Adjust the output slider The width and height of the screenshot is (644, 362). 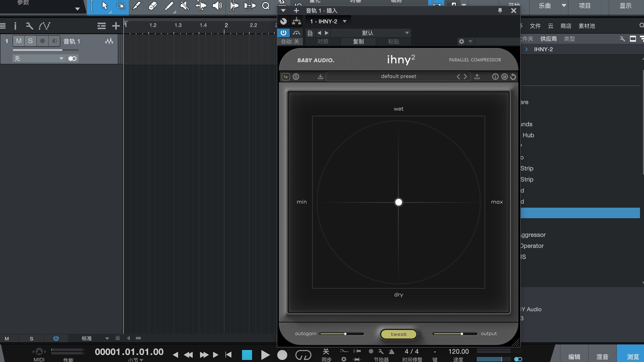tap(455, 334)
